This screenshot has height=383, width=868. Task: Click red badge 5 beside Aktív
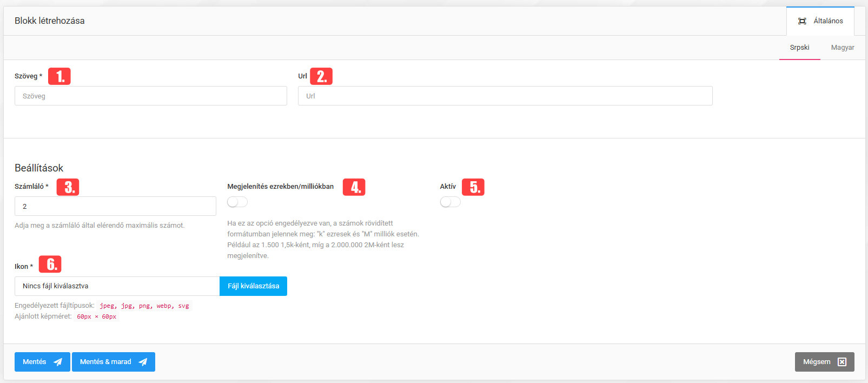tap(473, 187)
